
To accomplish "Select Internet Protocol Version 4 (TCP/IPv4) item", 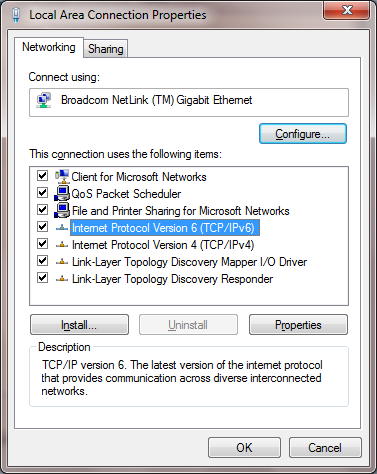I will tap(163, 245).
